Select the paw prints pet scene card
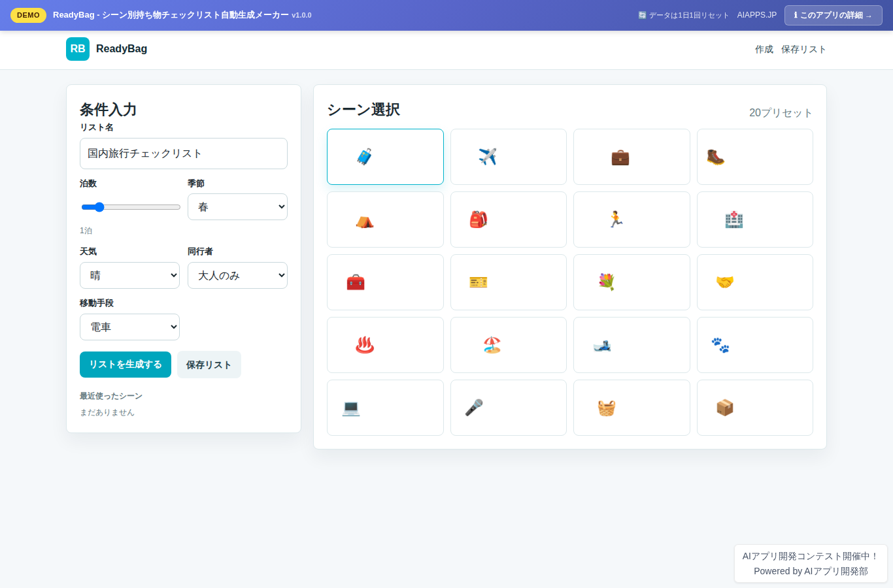Screen dimensions: 893x588 [x=755, y=345]
